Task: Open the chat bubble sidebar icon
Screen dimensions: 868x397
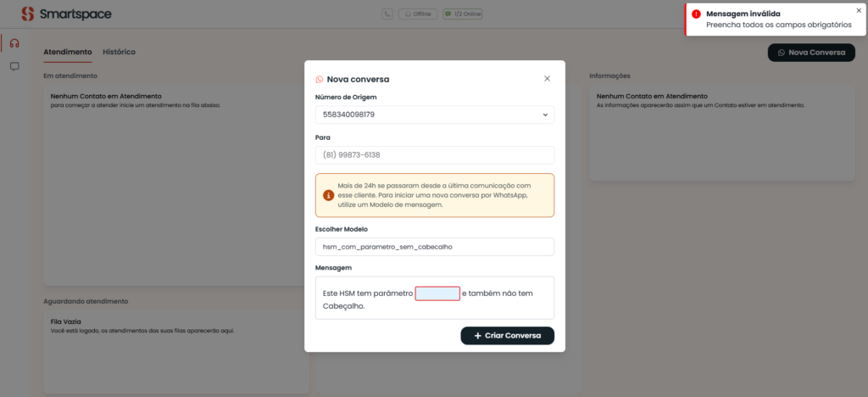Action: click(x=14, y=66)
